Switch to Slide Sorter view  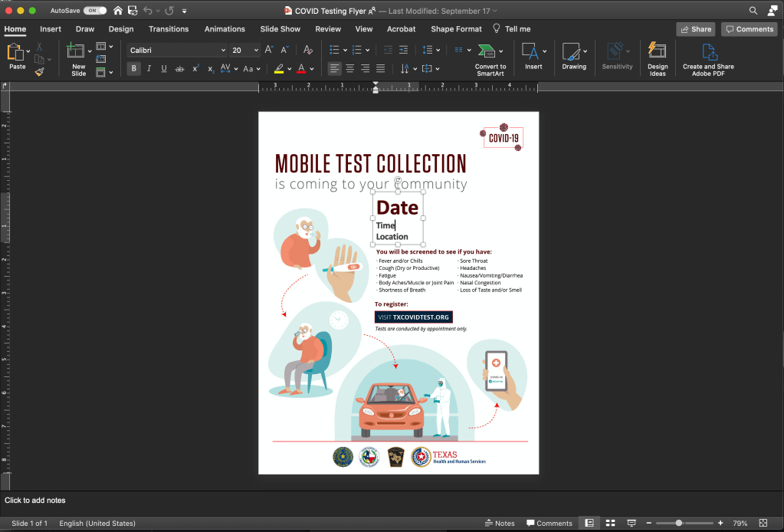[x=611, y=523]
